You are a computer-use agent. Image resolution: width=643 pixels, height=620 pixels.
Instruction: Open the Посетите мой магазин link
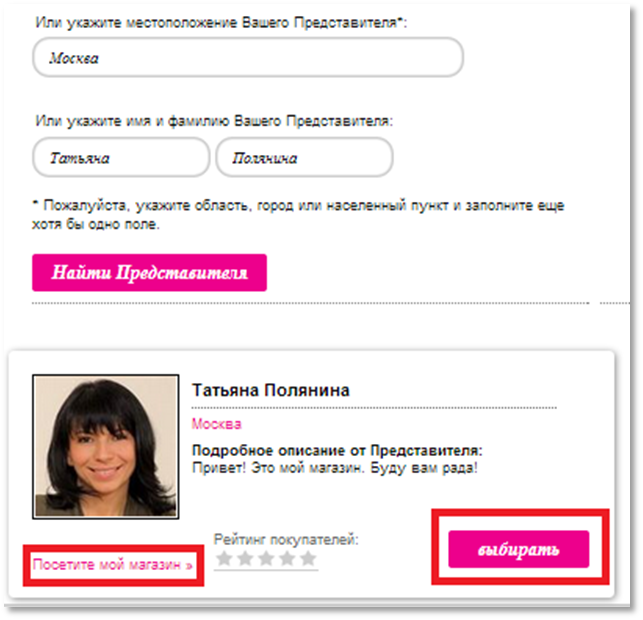(x=113, y=565)
